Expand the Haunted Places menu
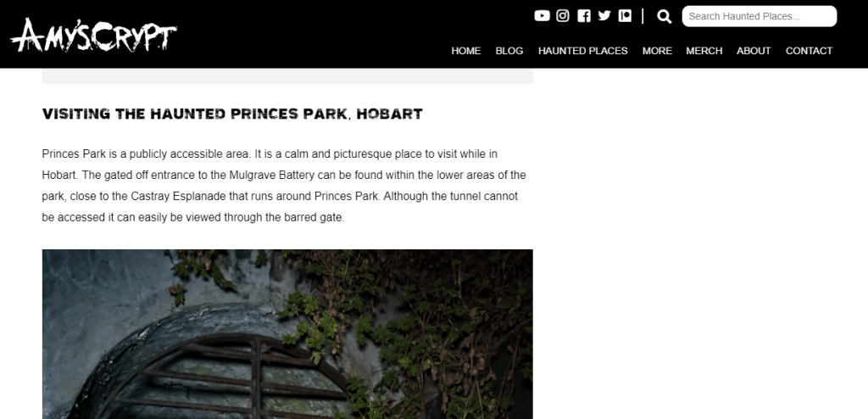The image size is (868, 419). 583,51
